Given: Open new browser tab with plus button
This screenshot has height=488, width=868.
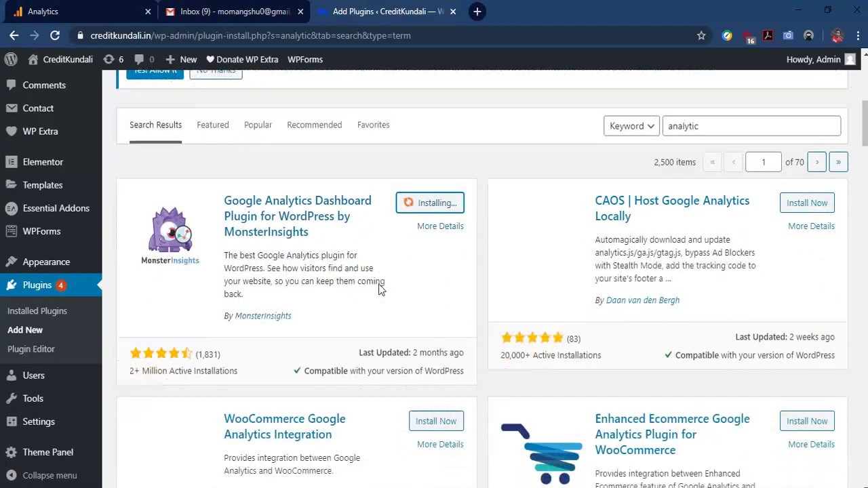Looking at the screenshot, I should (x=477, y=12).
